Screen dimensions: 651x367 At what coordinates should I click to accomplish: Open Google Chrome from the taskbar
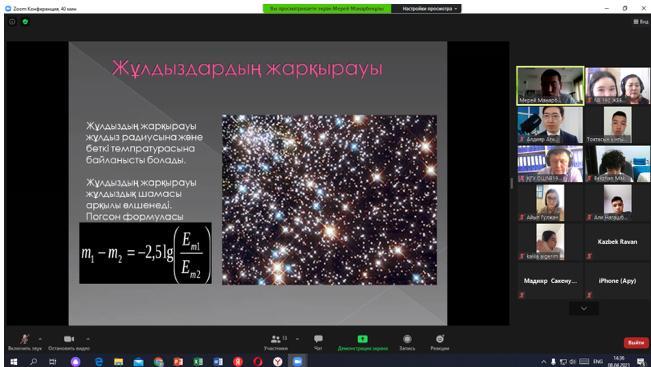point(159,362)
